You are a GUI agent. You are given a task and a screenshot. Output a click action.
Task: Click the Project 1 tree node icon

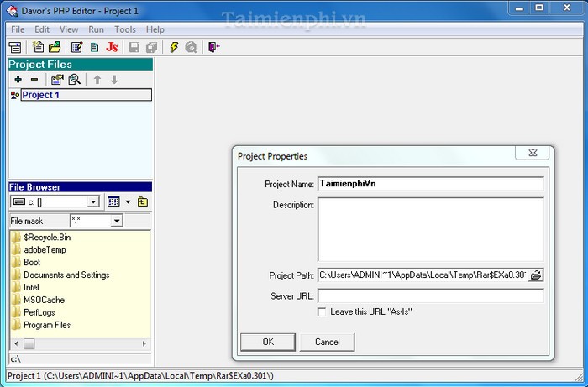(15, 95)
